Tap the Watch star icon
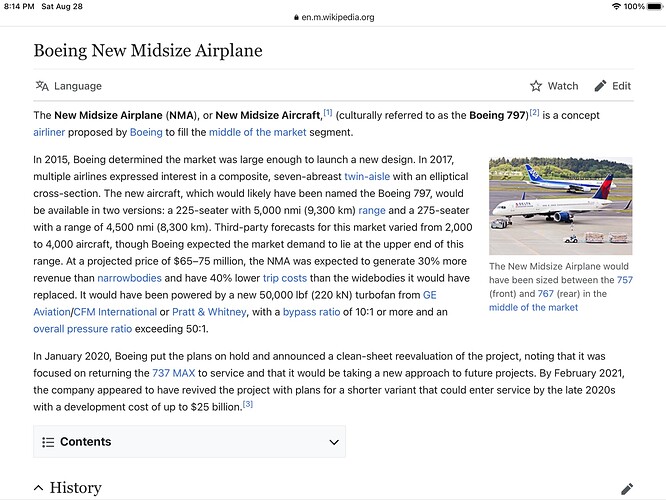The height and width of the screenshot is (500, 666). tap(536, 86)
